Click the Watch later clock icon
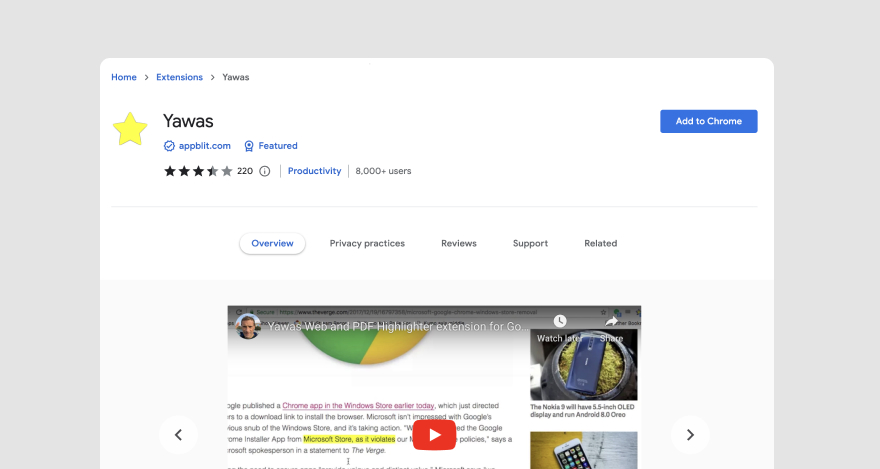The image size is (880, 469). click(560, 321)
